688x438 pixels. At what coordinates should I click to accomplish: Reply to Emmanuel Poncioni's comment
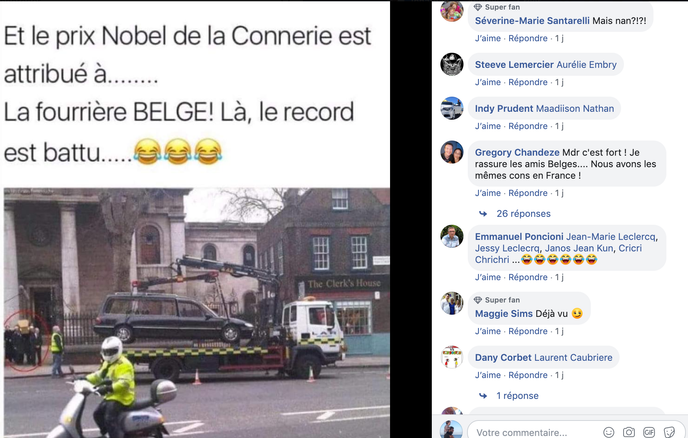click(x=528, y=277)
